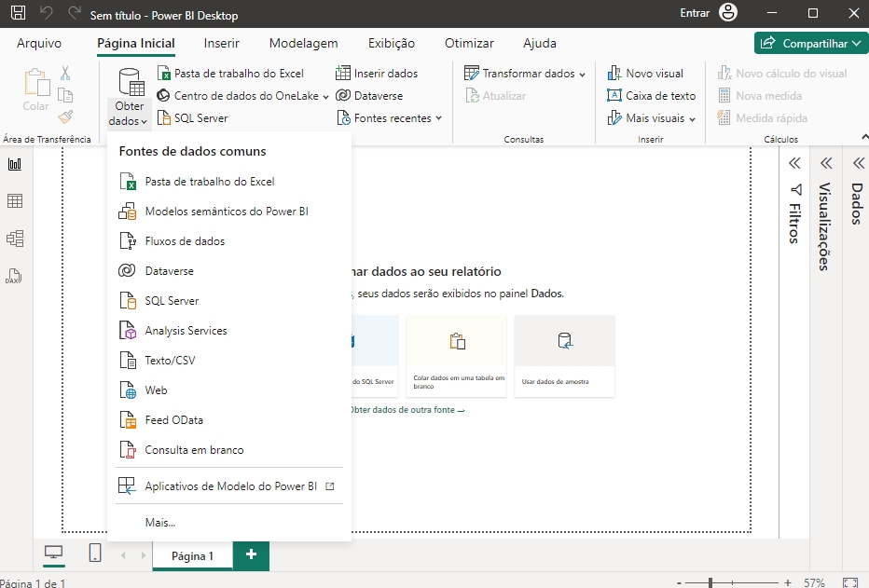Select Texto/CSV from the menu

pyautogui.click(x=170, y=361)
